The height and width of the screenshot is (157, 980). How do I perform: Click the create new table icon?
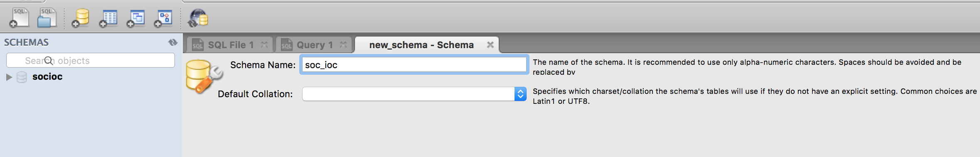coord(108,18)
